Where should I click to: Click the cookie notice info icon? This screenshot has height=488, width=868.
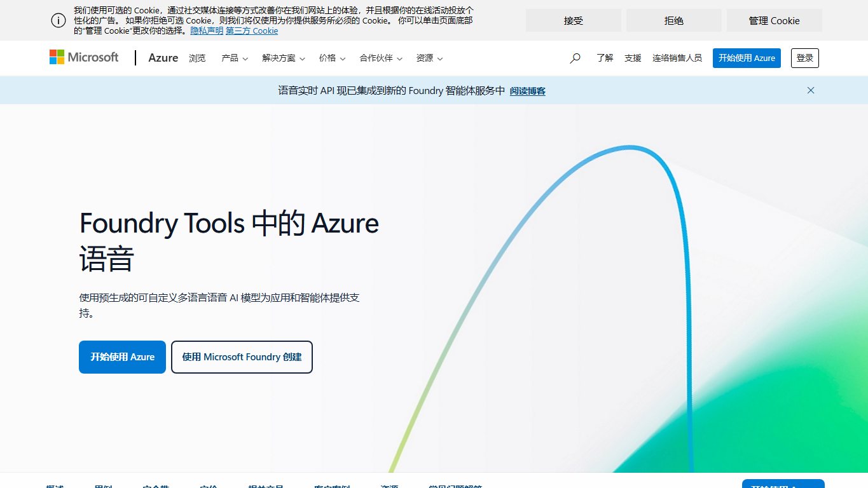[59, 20]
